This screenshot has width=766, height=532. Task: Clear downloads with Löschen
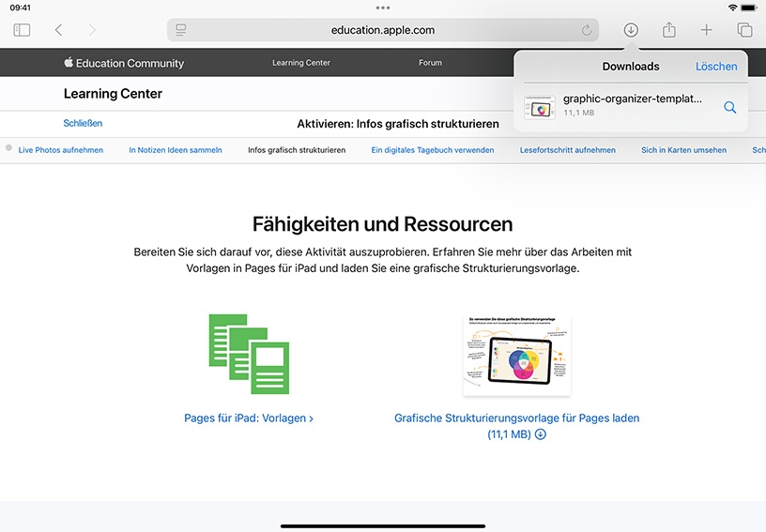[716, 67]
